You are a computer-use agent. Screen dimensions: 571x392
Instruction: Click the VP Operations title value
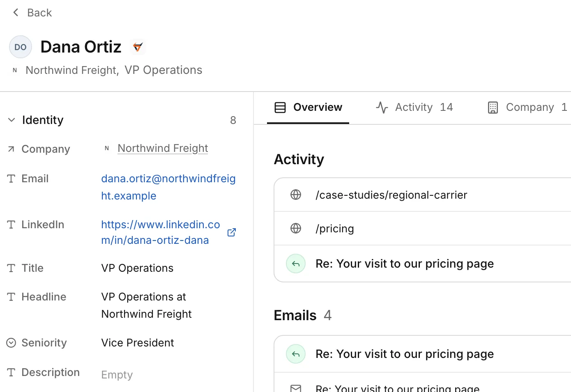137,268
